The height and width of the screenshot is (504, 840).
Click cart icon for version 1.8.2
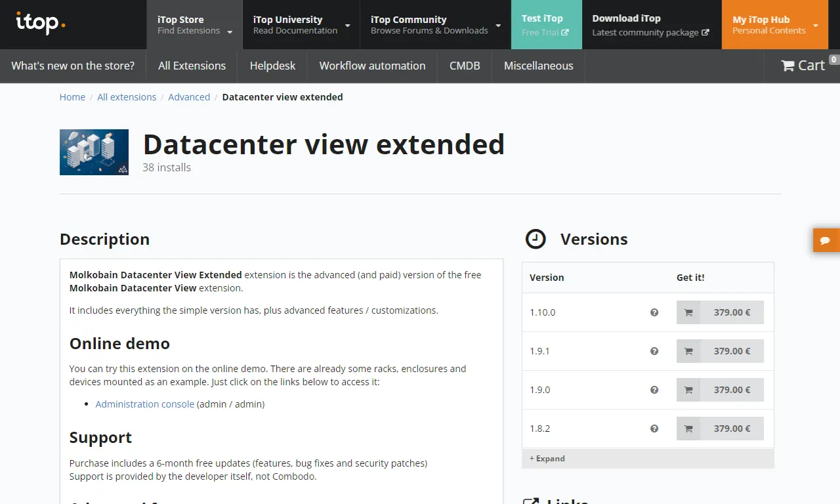688,429
